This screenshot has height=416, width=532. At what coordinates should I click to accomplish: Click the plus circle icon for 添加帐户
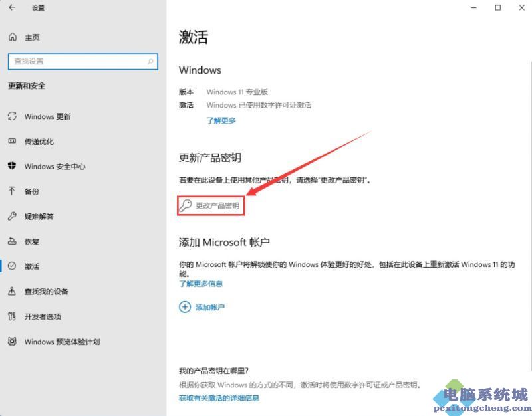[x=185, y=307]
